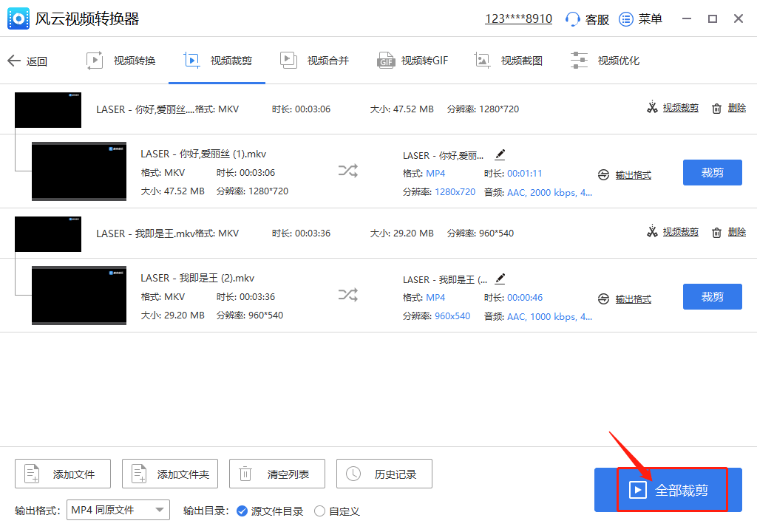This screenshot has width=757, height=532.
Task: Edit output name of 我即是王 clip with pencil
Action: coord(500,279)
